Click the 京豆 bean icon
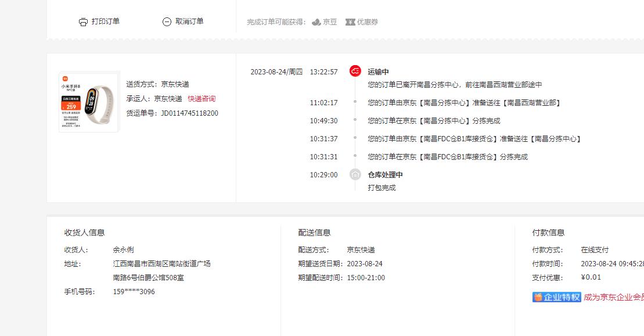 tap(316, 22)
